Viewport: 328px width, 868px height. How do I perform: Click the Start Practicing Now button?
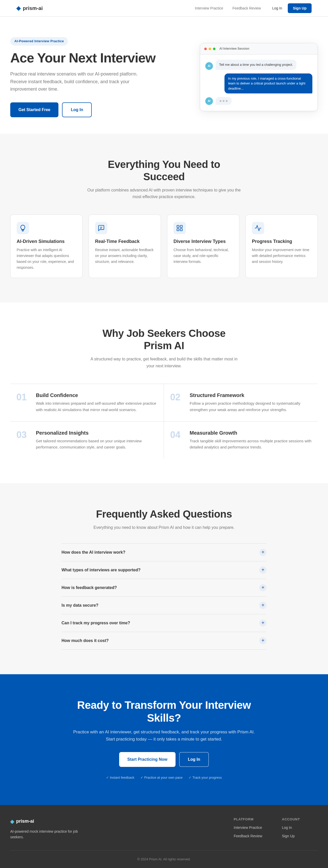(147, 759)
